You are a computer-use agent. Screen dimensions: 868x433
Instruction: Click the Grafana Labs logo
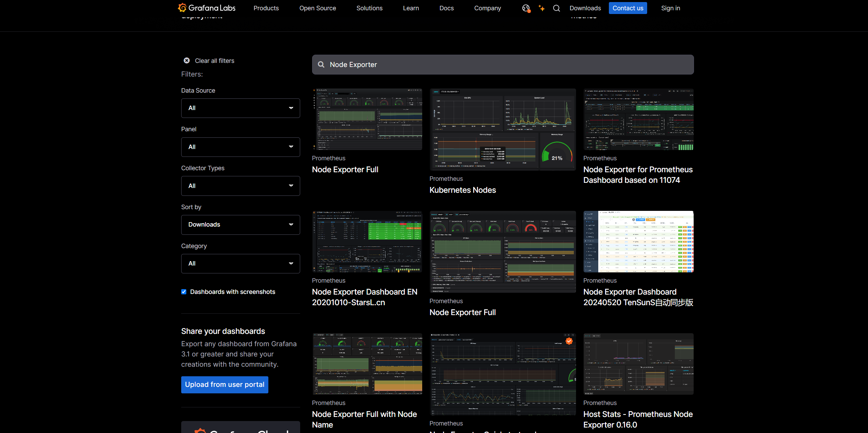pyautogui.click(x=206, y=8)
